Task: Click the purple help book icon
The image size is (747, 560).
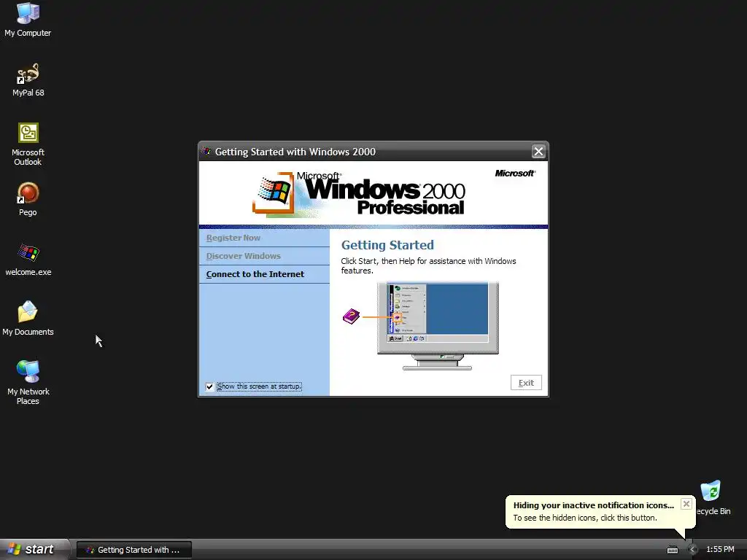Action: (x=351, y=316)
